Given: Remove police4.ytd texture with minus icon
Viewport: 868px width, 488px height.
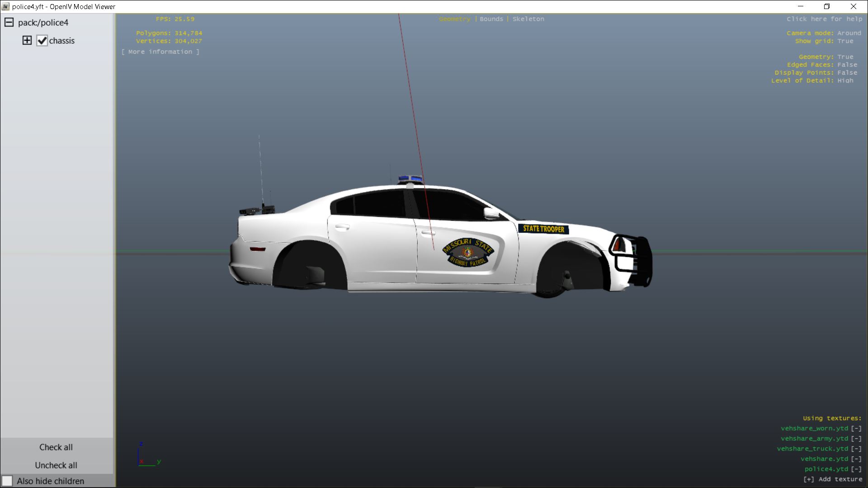Looking at the screenshot, I should coord(856,469).
